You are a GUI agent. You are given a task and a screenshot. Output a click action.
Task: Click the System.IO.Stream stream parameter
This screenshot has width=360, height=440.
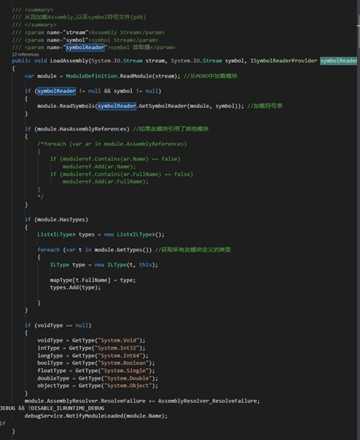129,61
